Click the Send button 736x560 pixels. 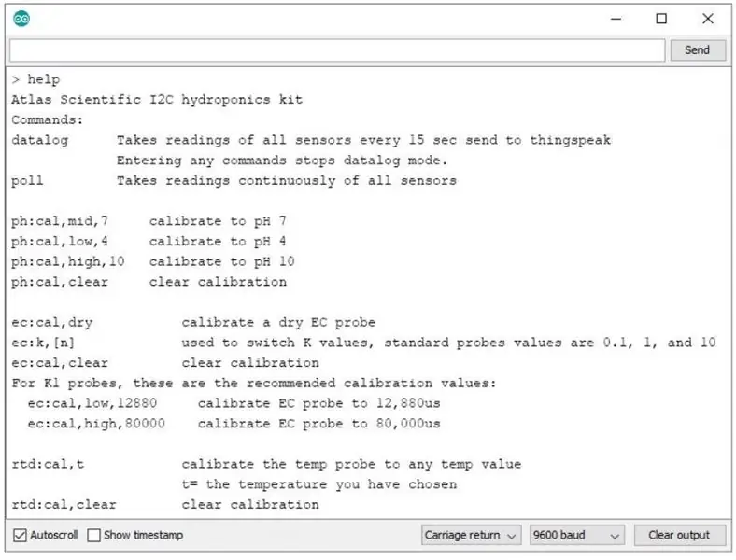[x=698, y=50]
